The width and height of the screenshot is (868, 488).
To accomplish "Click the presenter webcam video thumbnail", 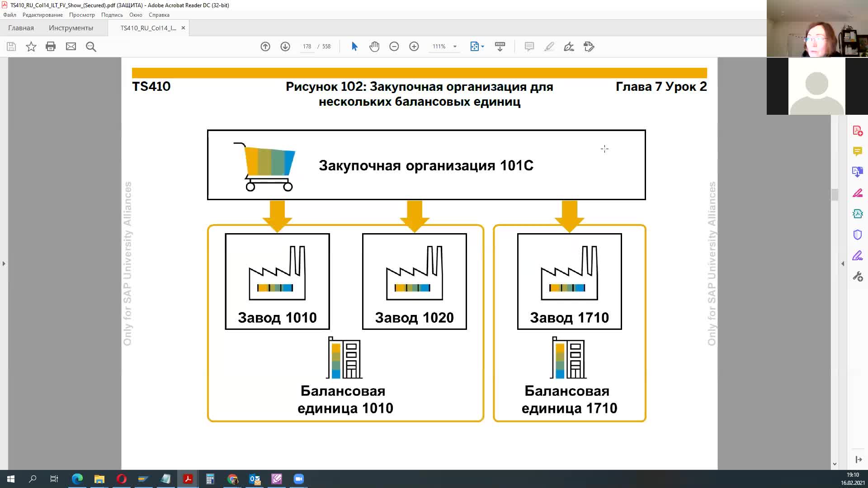I will pos(817,28).
